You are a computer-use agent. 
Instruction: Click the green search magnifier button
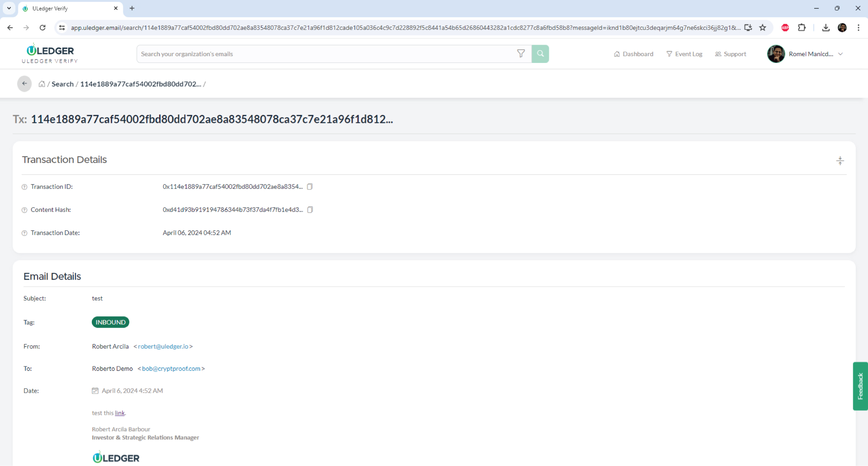(540, 54)
